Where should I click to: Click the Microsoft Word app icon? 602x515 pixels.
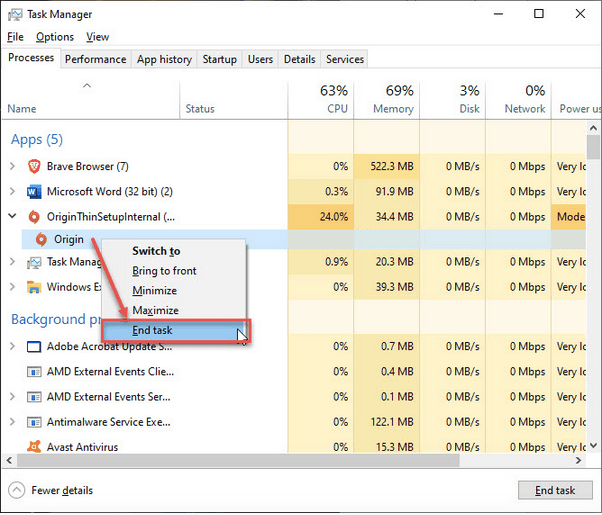[34, 191]
